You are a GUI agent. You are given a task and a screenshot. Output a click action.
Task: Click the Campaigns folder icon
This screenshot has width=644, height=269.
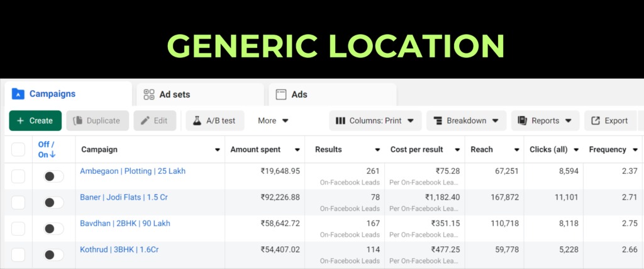(x=18, y=94)
